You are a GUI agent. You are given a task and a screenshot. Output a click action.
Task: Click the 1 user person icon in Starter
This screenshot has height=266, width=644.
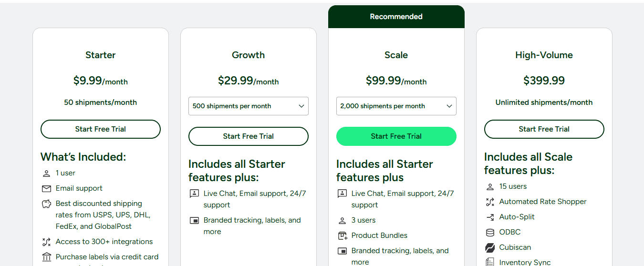(x=46, y=174)
